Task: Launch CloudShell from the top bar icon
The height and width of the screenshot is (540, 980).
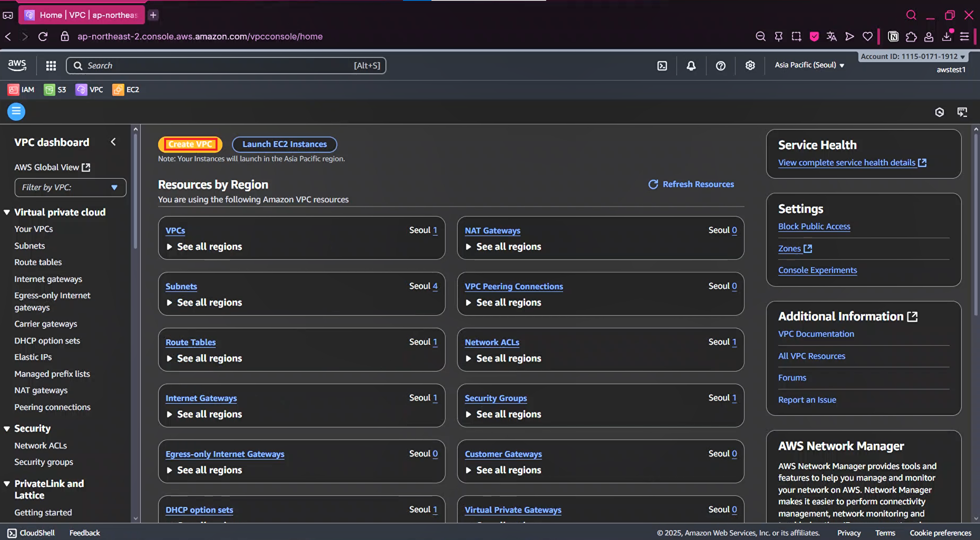Action: (662, 66)
